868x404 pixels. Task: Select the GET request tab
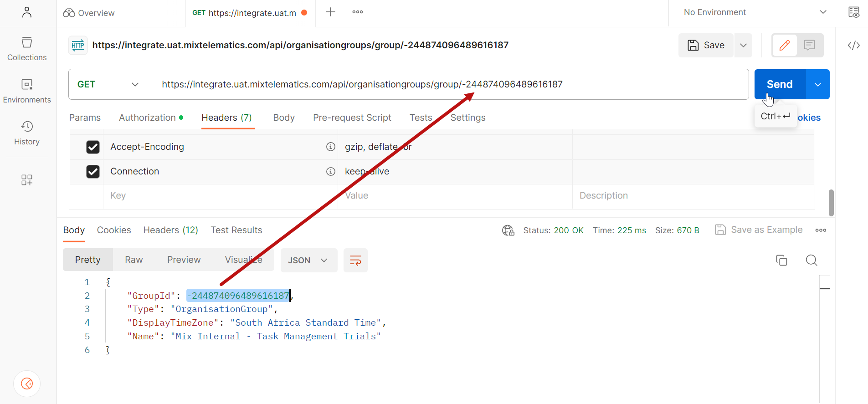pos(250,13)
